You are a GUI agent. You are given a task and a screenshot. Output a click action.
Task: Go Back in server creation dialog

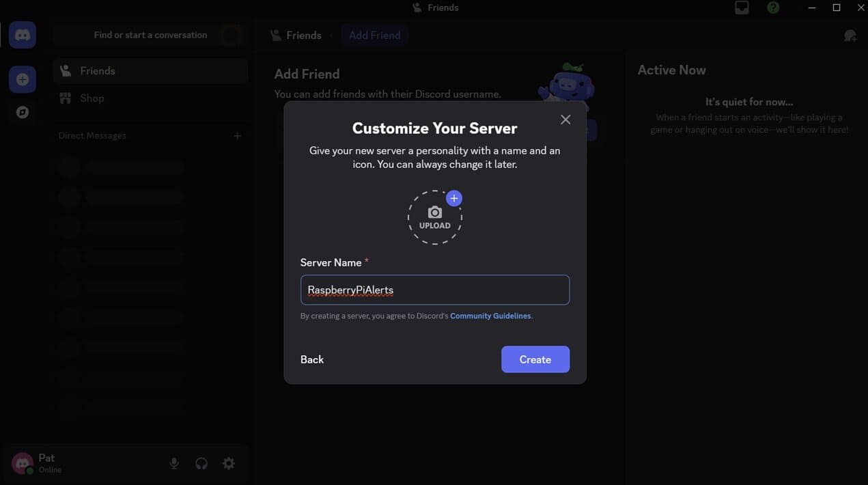(x=312, y=359)
